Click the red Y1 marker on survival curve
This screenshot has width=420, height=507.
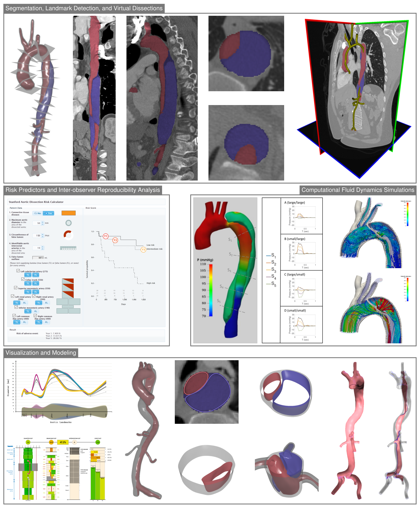click(105, 236)
